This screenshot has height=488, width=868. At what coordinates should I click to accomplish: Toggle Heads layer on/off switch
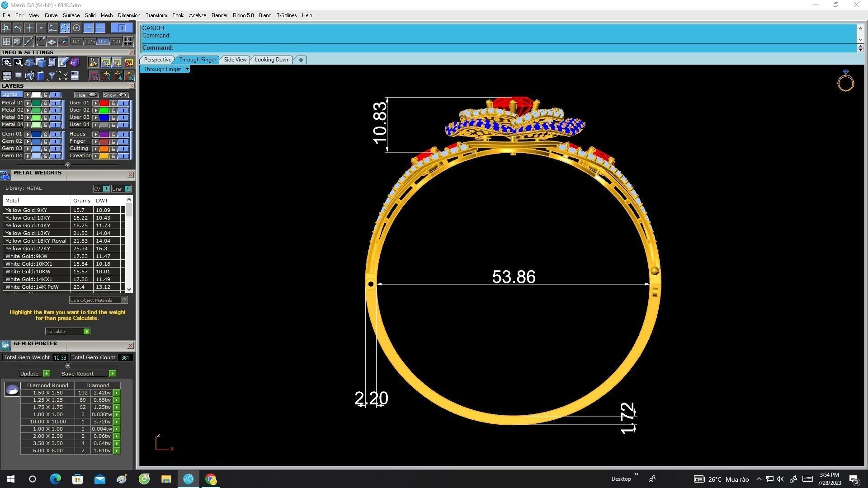pos(123,134)
